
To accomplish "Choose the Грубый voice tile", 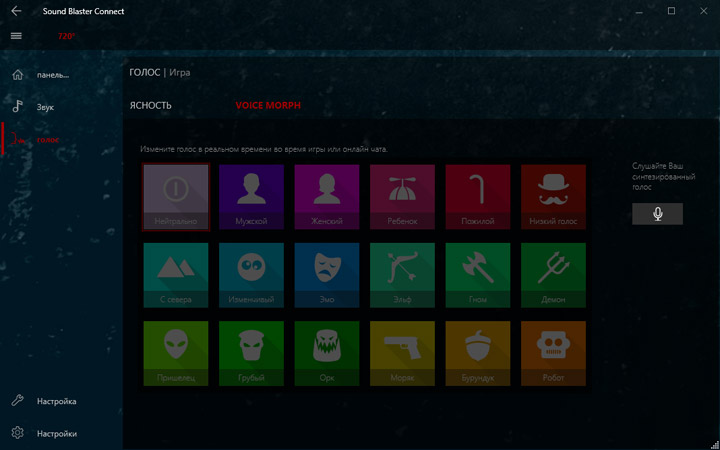I will tap(251, 353).
